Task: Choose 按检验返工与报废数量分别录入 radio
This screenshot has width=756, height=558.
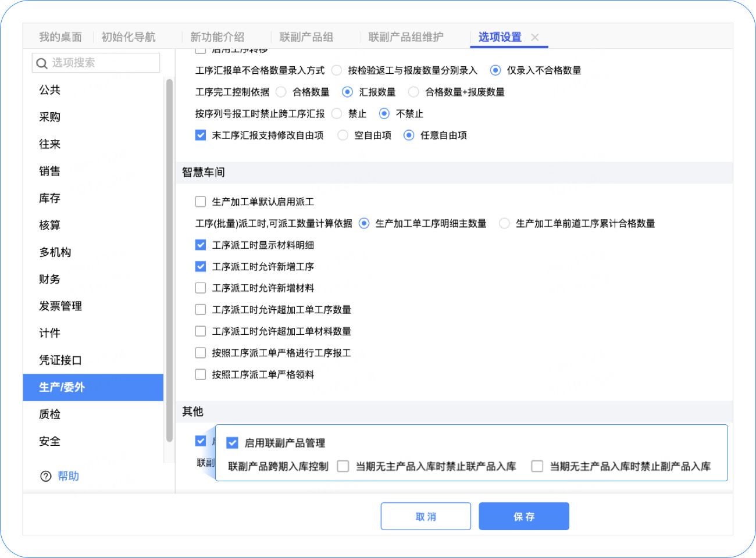Action: click(x=337, y=70)
